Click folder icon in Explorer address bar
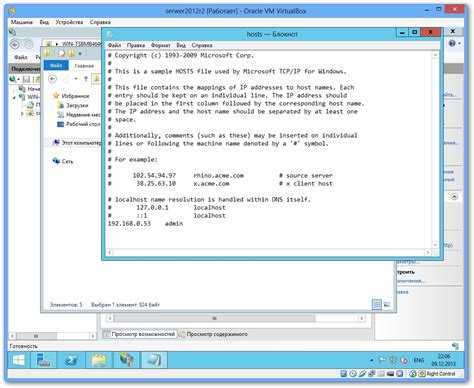The width and height of the screenshot is (474, 388). [97, 79]
